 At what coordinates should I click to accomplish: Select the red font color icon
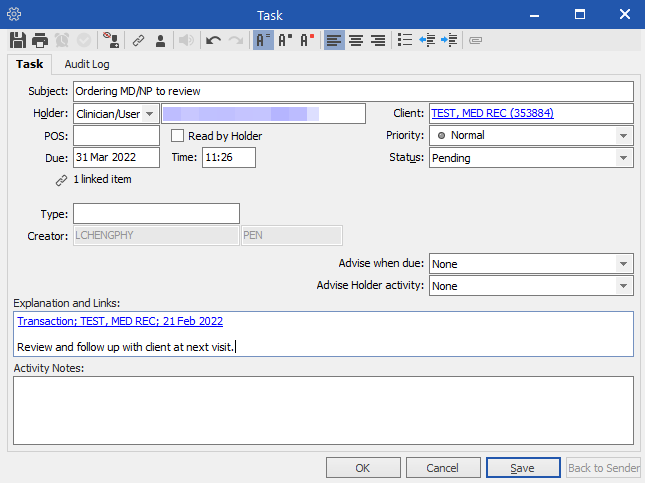click(x=308, y=41)
